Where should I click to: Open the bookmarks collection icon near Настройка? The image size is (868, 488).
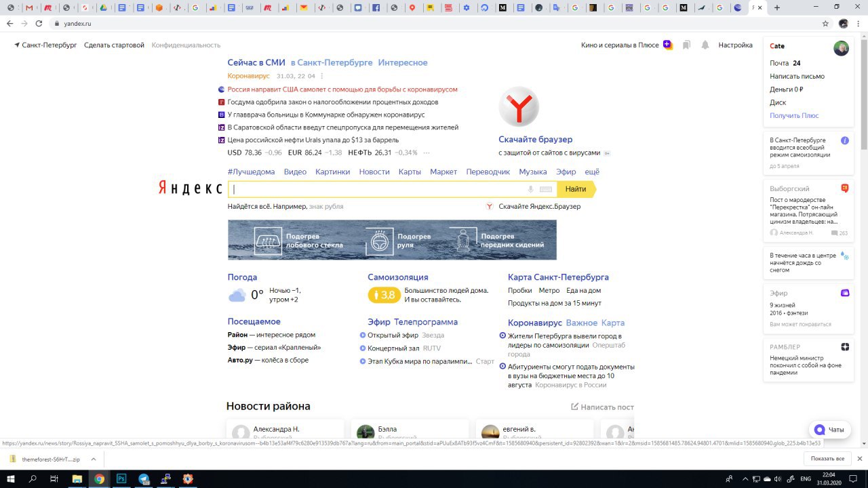686,45
